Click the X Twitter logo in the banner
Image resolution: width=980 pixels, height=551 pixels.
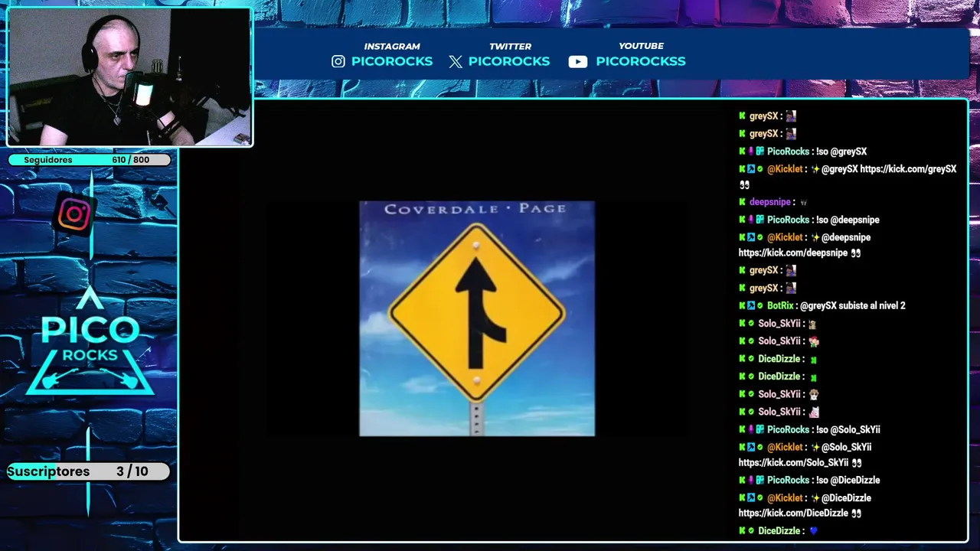pyautogui.click(x=456, y=62)
